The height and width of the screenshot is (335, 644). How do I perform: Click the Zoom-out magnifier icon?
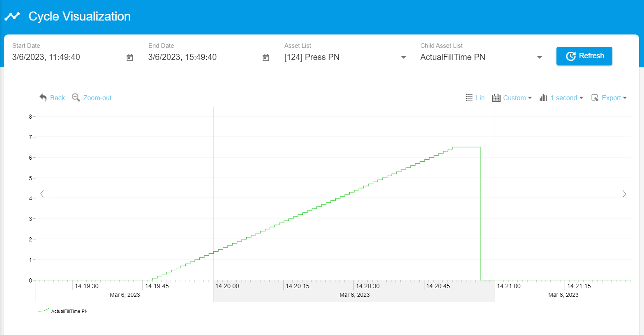pyautogui.click(x=76, y=97)
